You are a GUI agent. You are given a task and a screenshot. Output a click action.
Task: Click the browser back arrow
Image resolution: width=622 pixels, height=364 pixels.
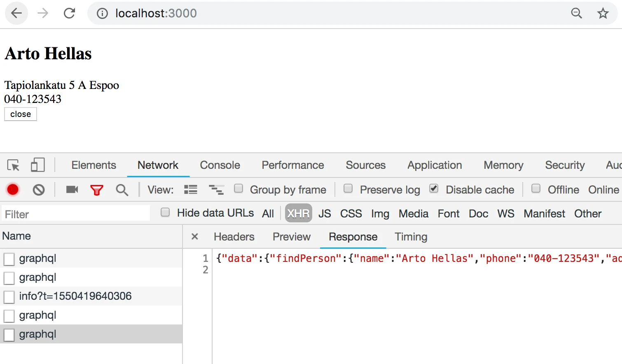pyautogui.click(x=16, y=13)
